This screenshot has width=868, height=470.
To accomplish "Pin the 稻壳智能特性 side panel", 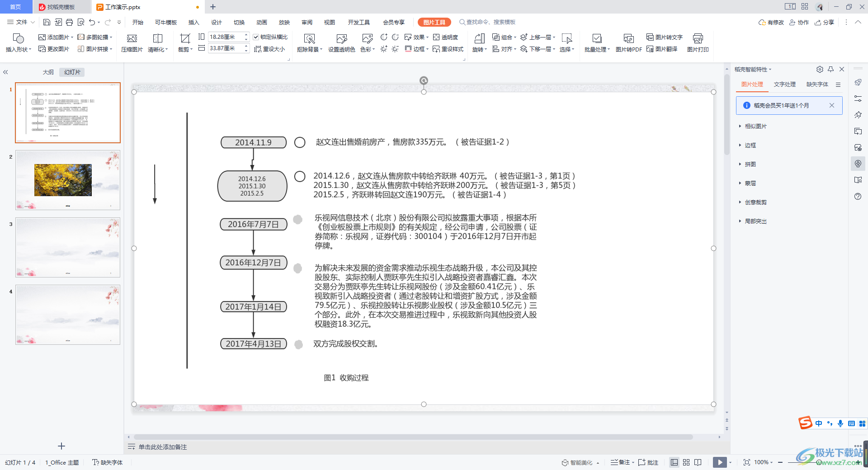I will 830,69.
